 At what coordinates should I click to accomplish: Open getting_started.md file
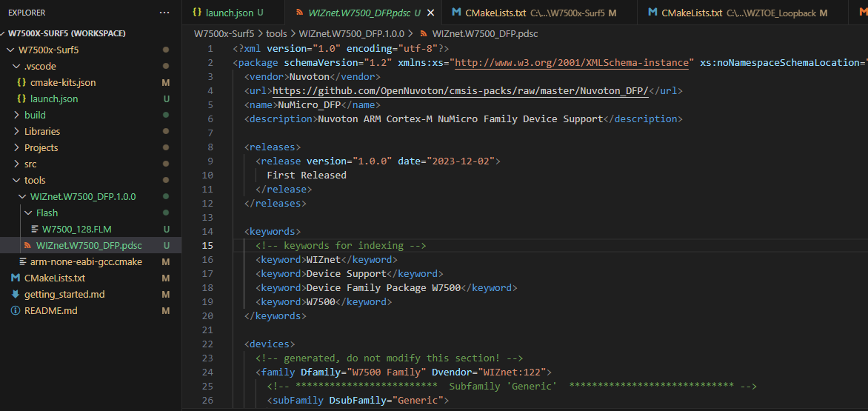coord(64,294)
